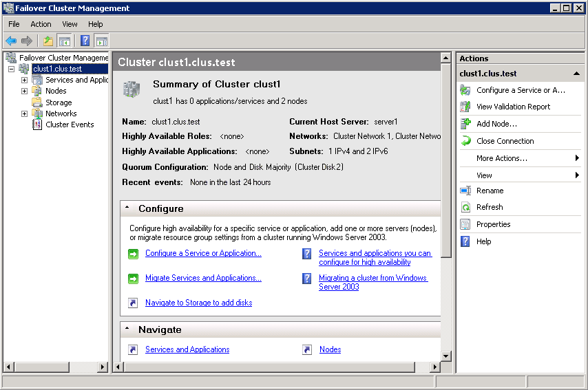
Task: Click the Properties action icon
Action: pyautogui.click(x=465, y=224)
